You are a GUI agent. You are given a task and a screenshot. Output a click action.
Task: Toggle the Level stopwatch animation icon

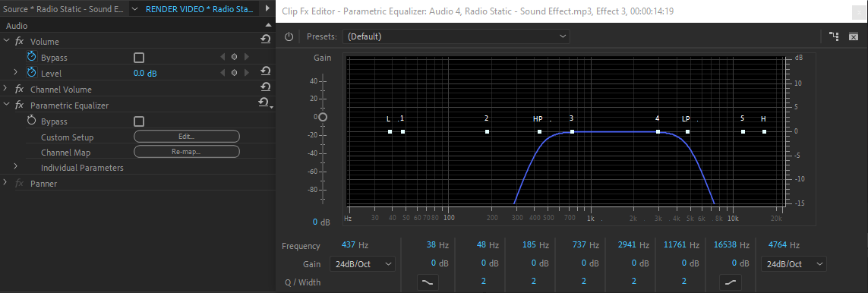coord(32,72)
